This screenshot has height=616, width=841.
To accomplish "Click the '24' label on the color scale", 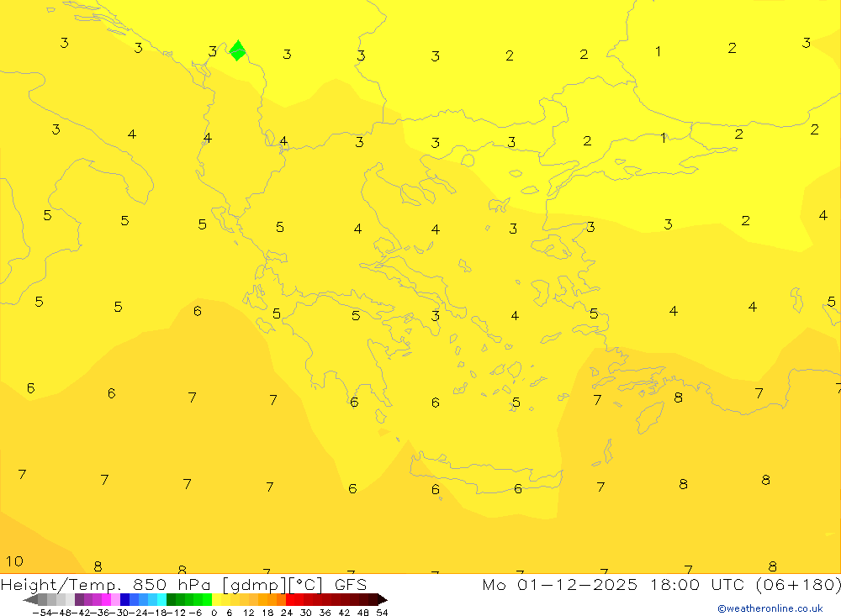I will [287, 613].
